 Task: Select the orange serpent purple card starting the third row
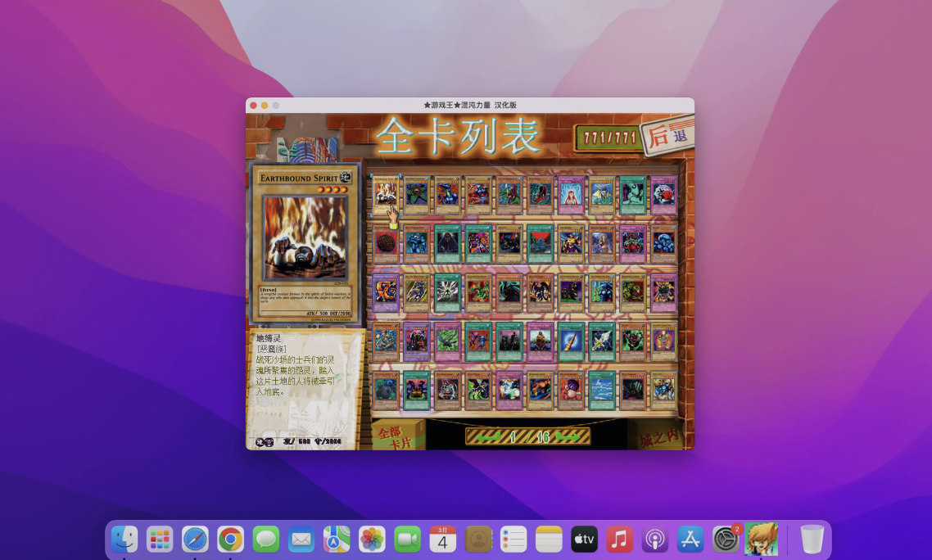pos(386,292)
